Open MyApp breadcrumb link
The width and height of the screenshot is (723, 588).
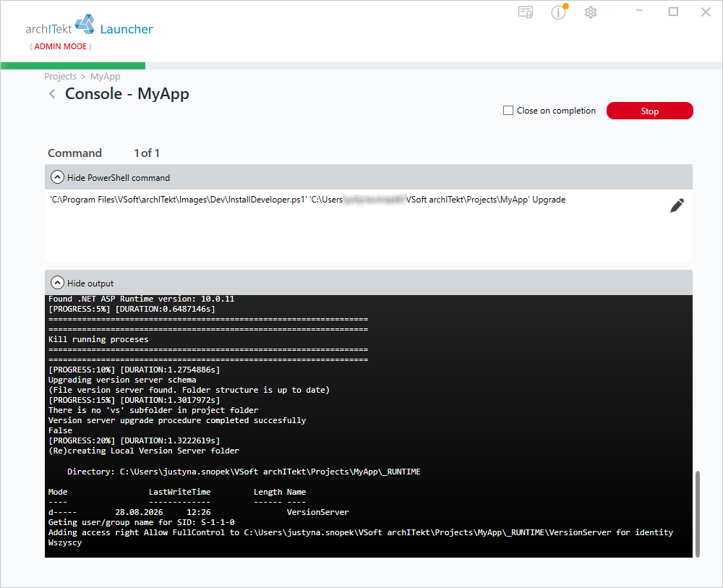coord(105,77)
